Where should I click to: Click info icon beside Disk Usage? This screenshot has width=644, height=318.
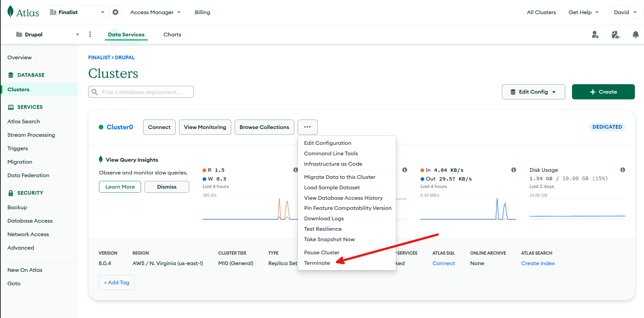point(623,170)
